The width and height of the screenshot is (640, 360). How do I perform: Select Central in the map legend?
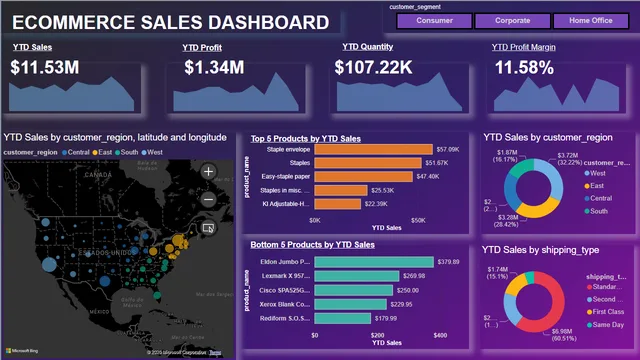click(x=76, y=152)
